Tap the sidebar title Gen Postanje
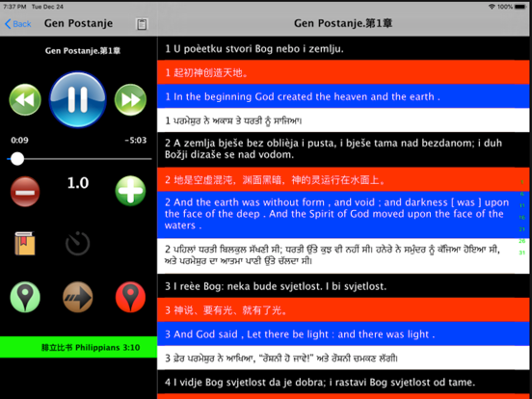This screenshot has width=532, height=399. (78, 23)
